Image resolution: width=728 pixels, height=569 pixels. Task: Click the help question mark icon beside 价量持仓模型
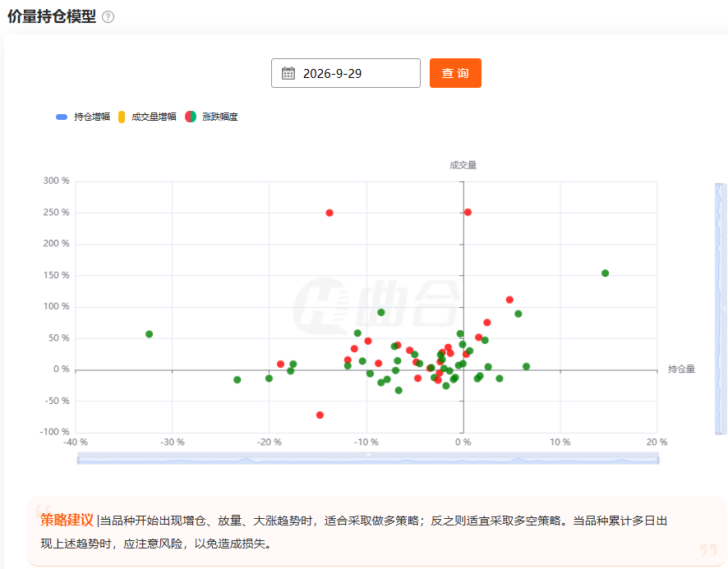(x=108, y=17)
